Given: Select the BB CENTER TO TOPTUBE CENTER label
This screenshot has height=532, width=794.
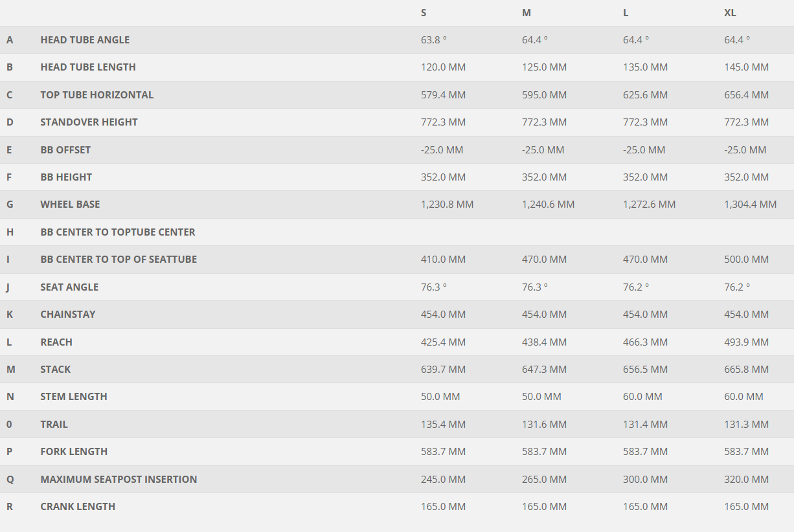Looking at the screenshot, I should pyautogui.click(x=118, y=232).
